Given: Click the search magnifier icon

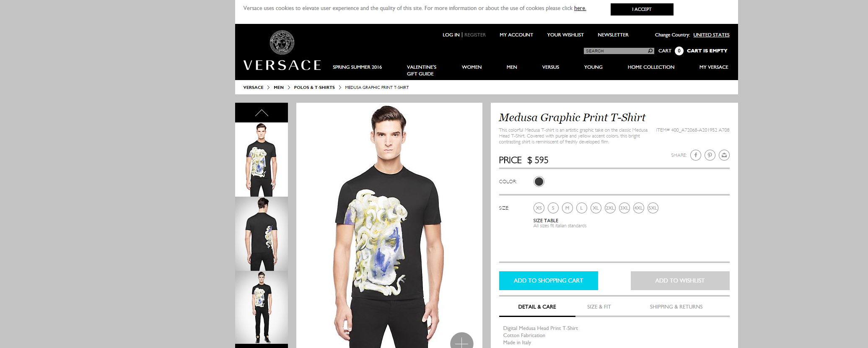Looking at the screenshot, I should pos(650,51).
